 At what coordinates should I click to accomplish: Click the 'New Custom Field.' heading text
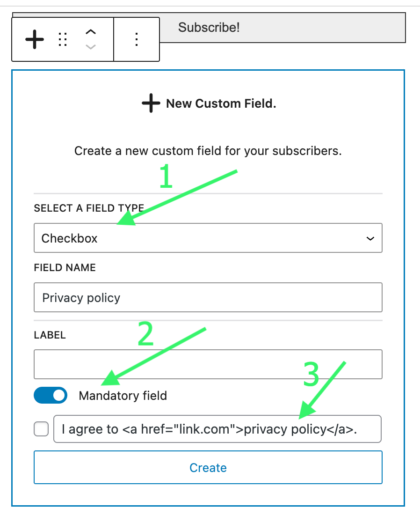point(221,103)
